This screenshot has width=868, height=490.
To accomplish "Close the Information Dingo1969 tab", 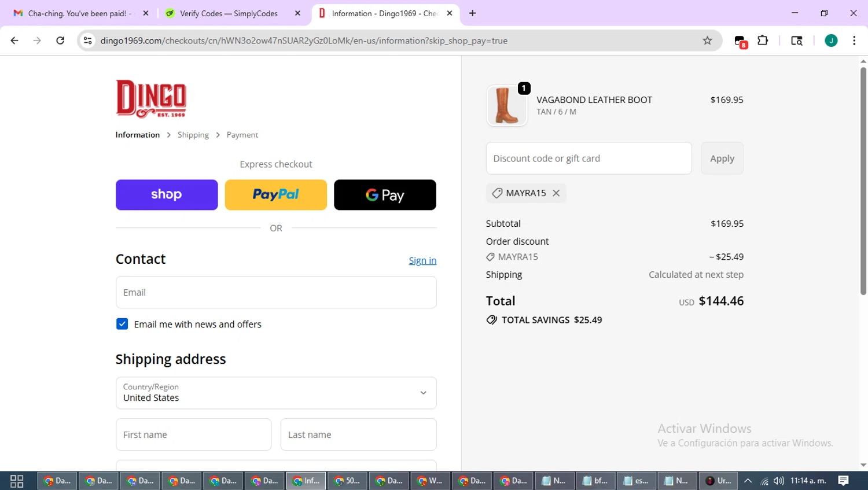I will pos(450,13).
